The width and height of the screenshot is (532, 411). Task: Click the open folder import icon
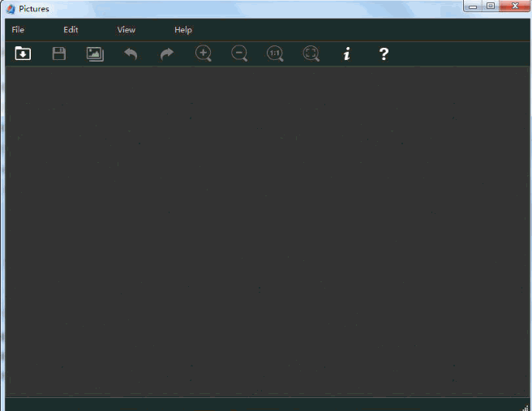click(23, 54)
